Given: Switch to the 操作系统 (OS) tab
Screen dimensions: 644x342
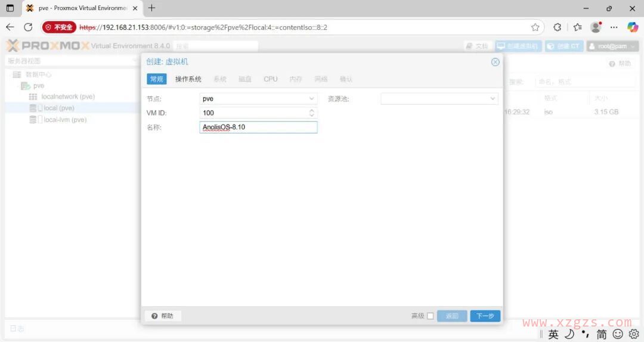Looking at the screenshot, I should [188, 79].
